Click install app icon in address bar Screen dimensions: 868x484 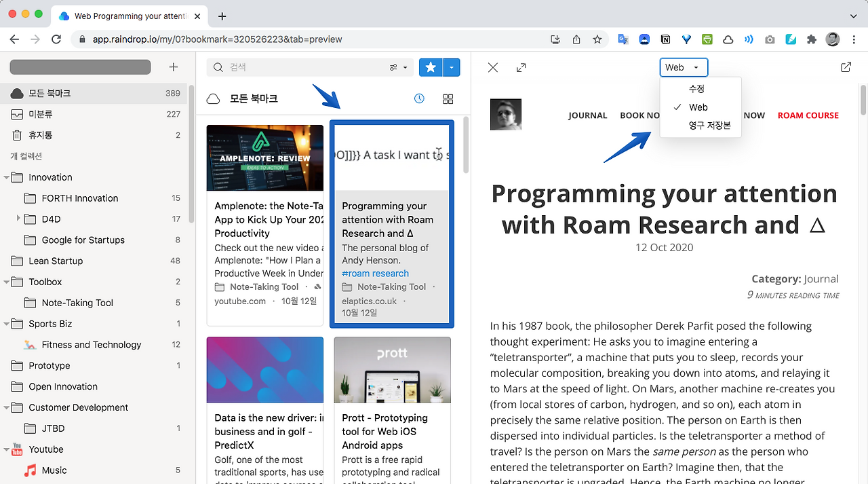(555, 39)
